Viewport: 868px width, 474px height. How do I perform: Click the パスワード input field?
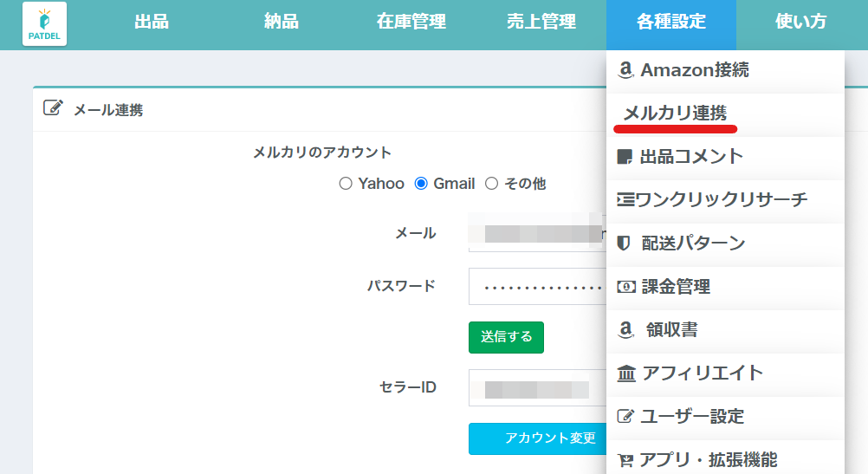[537, 286]
